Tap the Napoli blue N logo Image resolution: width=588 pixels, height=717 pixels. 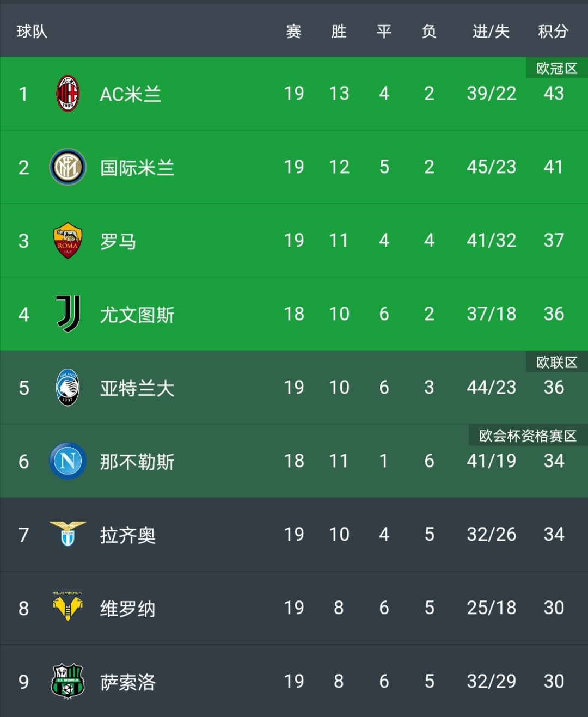coord(68,461)
